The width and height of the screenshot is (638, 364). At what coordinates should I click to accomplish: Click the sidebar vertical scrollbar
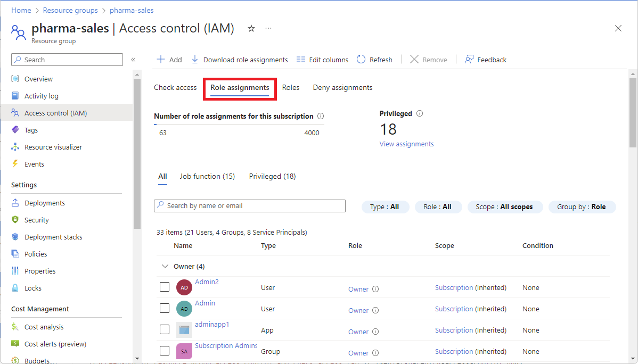click(137, 153)
